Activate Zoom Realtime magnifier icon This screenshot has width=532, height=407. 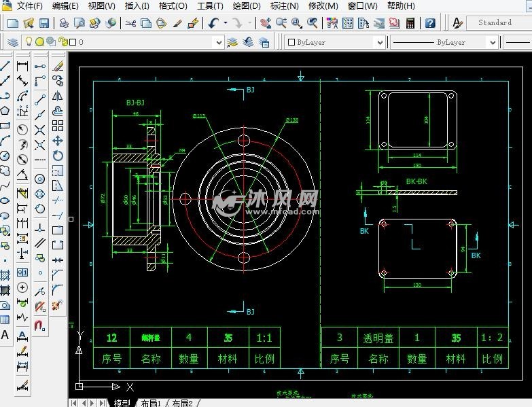tap(281, 23)
